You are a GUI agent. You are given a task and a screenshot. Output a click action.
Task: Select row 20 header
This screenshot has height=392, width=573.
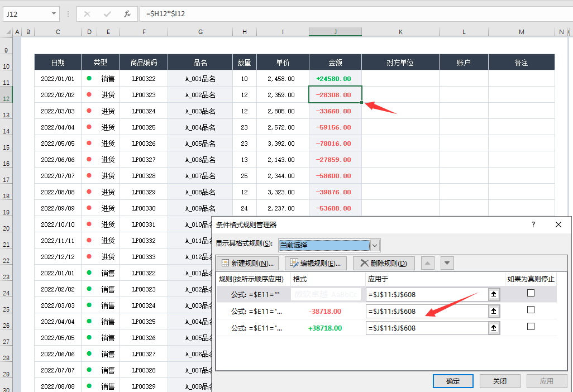click(6, 224)
